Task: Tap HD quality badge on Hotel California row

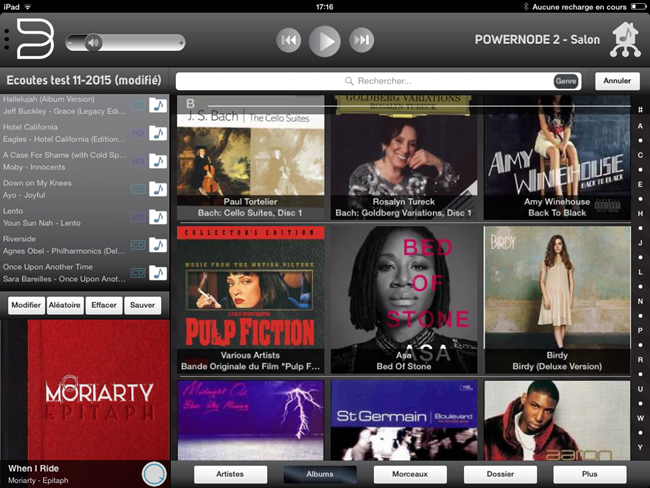Action: [x=138, y=133]
